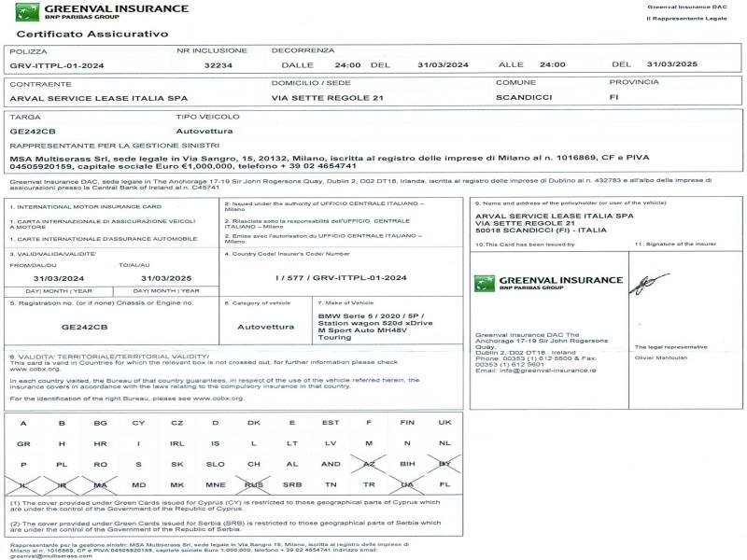Select 'Il Rappresentante Legale' at the top right
This screenshot has height=560, width=747.
click(x=686, y=19)
